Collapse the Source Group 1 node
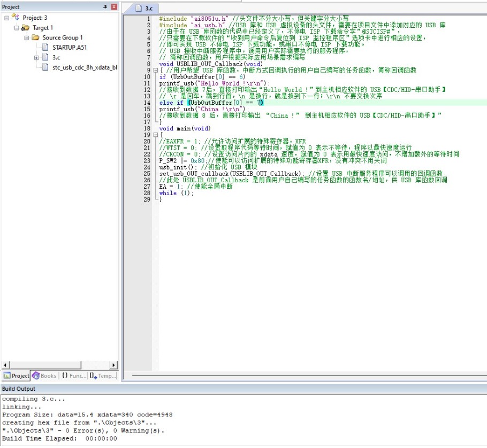This screenshot has width=487, height=448. tap(26, 38)
